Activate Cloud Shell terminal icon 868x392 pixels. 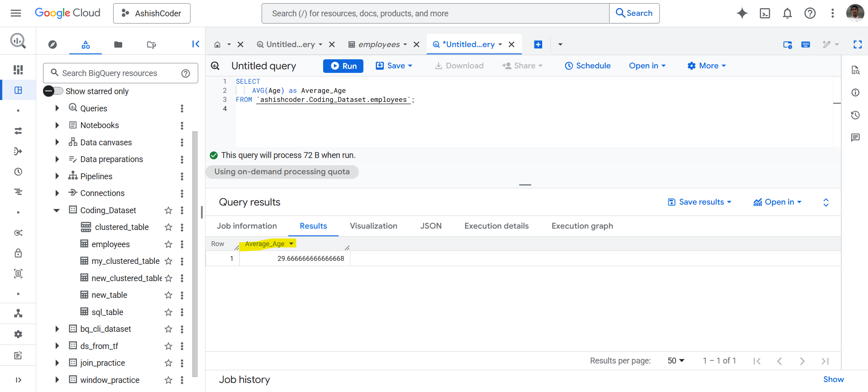[x=765, y=13]
